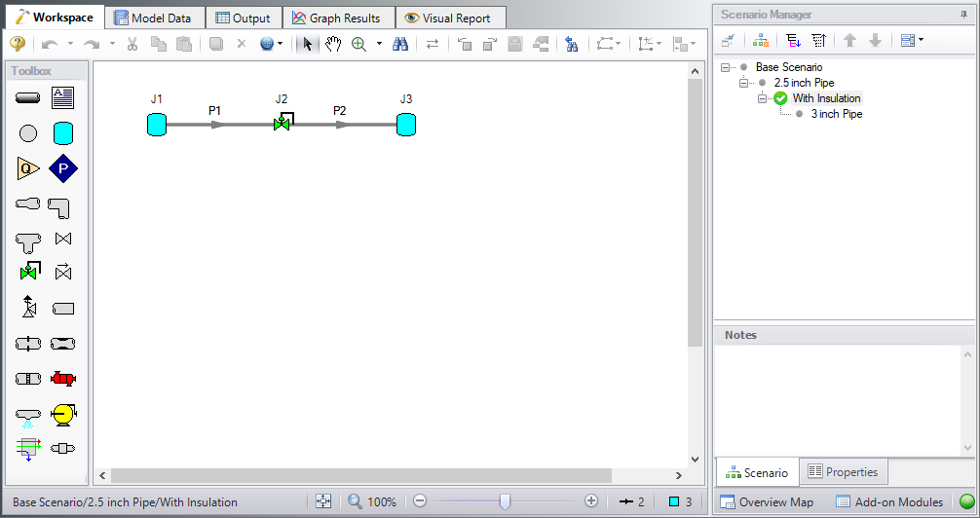Pick the Tank junction tool in Toolbox
The width and height of the screenshot is (980, 518).
(63, 133)
